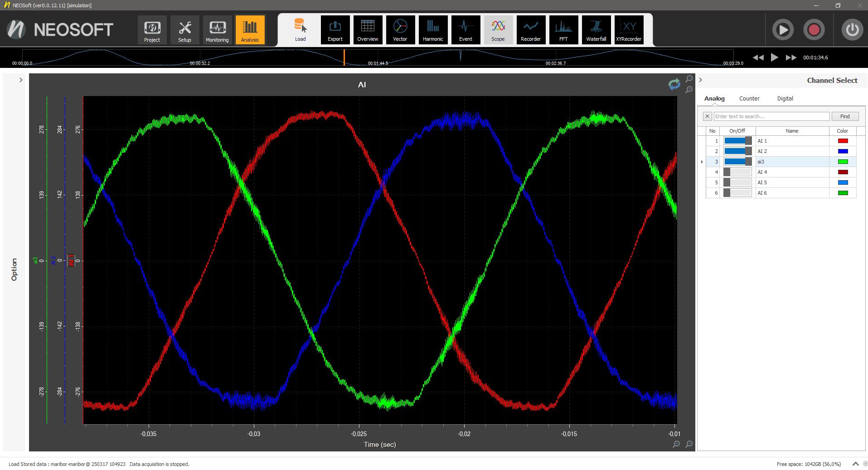Open the FFT spectrum view
868x470 pixels.
[563, 30]
